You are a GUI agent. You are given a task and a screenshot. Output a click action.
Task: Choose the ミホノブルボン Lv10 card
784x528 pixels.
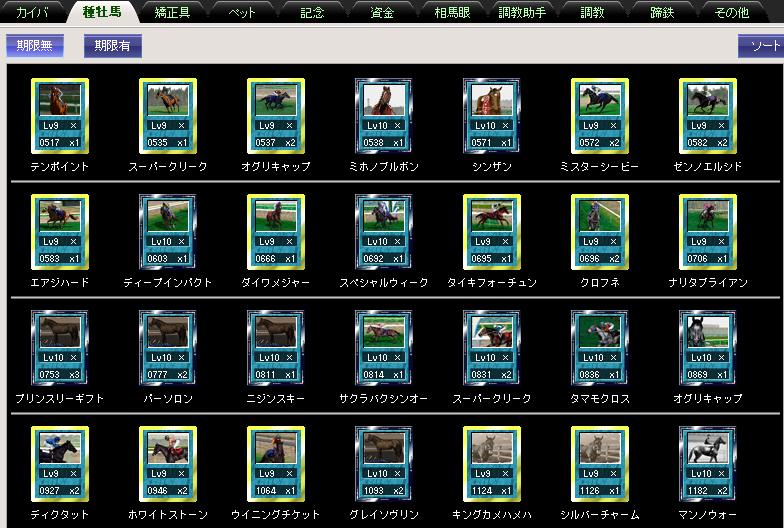pos(384,116)
